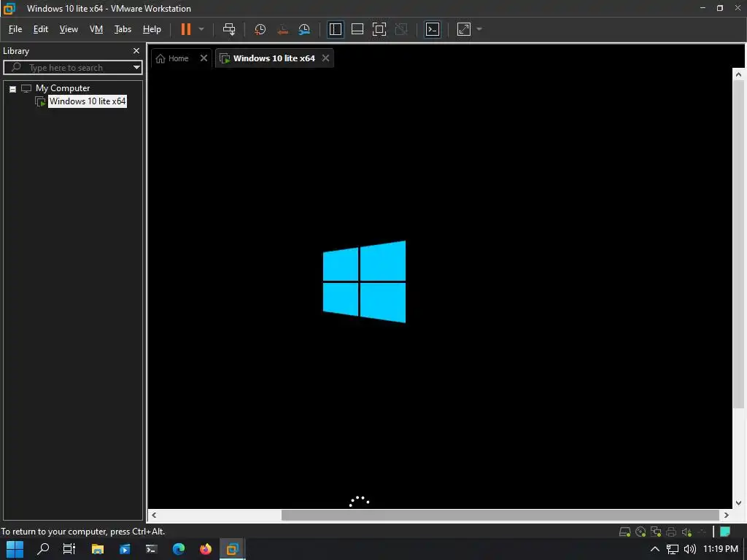This screenshot has height=560, width=747.
Task: Focus the Library search field
Action: coord(66,68)
